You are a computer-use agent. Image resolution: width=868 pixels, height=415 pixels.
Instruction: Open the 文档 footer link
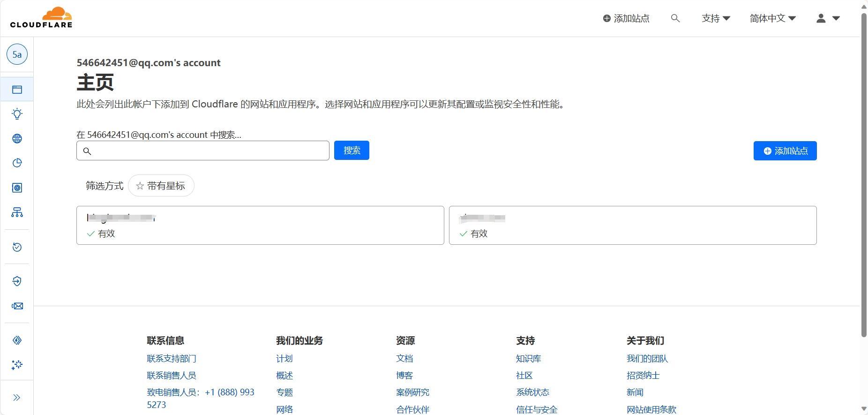404,358
